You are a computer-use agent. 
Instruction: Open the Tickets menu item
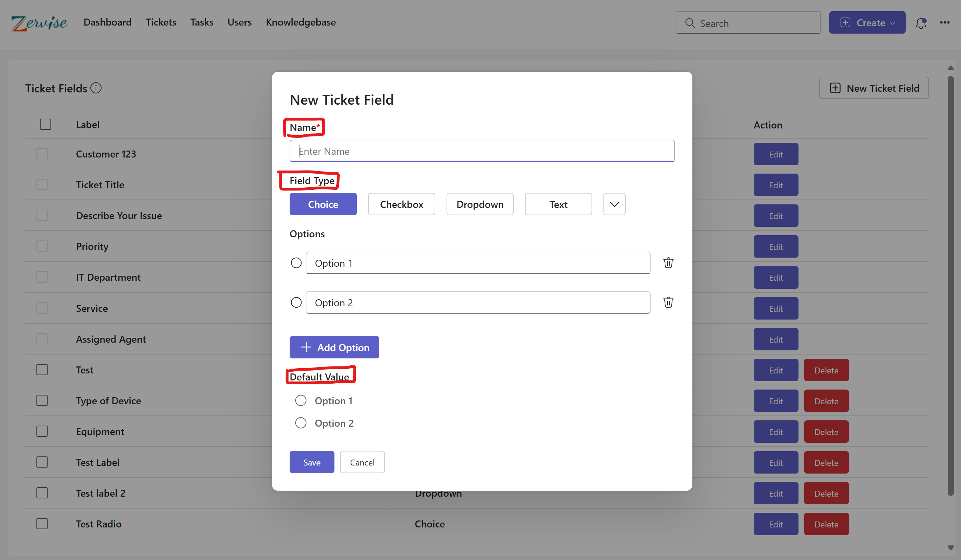click(x=161, y=22)
